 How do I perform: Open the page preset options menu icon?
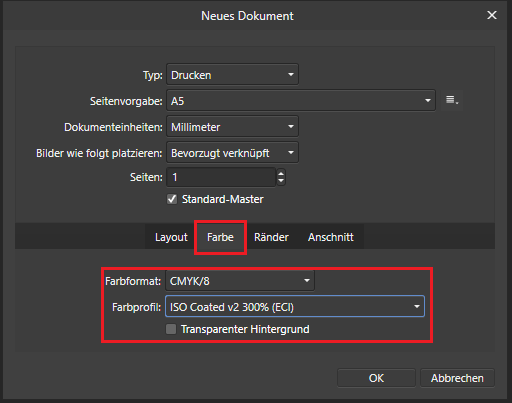[452, 100]
